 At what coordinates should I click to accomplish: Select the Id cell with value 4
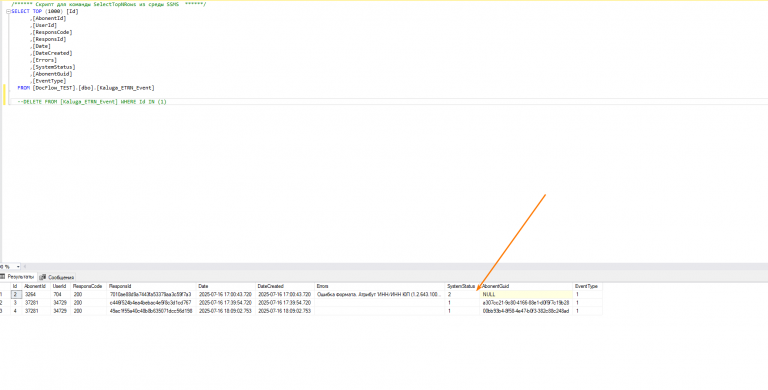tap(16, 311)
